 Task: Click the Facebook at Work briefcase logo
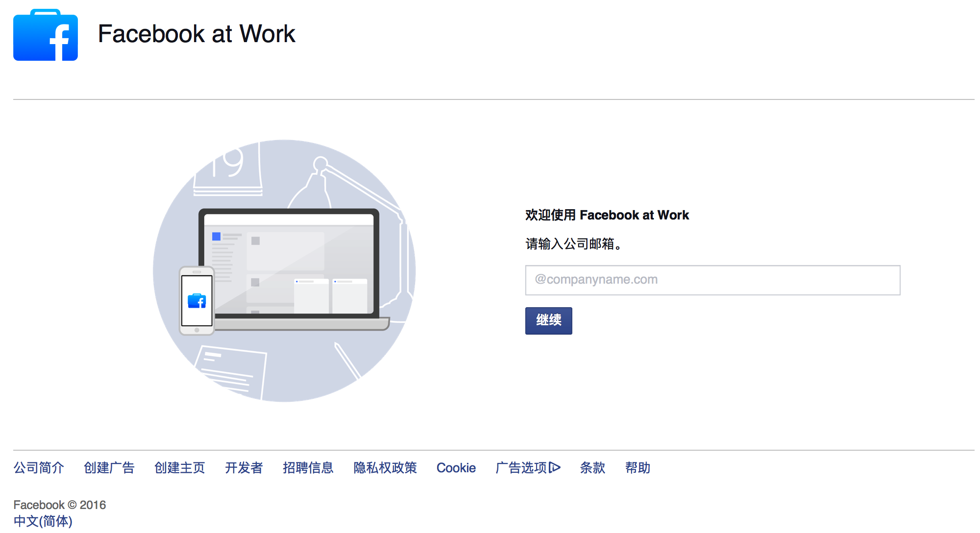[x=46, y=35]
